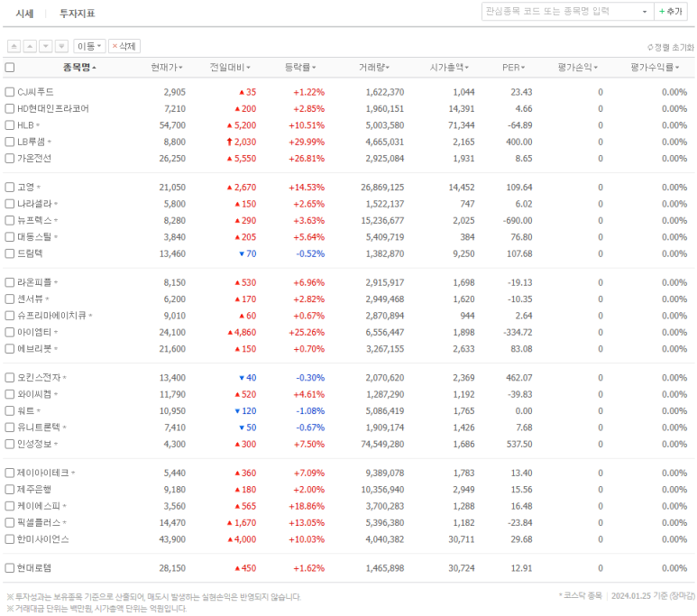
Task: Open the LB루셈 stock link
Action: pyautogui.click(x=32, y=142)
